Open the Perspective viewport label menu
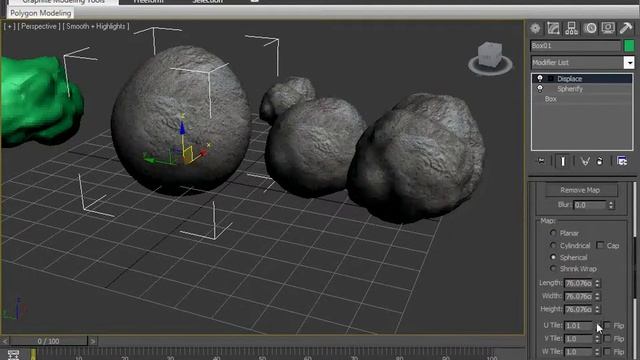Viewport: 640px width, 360px height. [x=39, y=27]
